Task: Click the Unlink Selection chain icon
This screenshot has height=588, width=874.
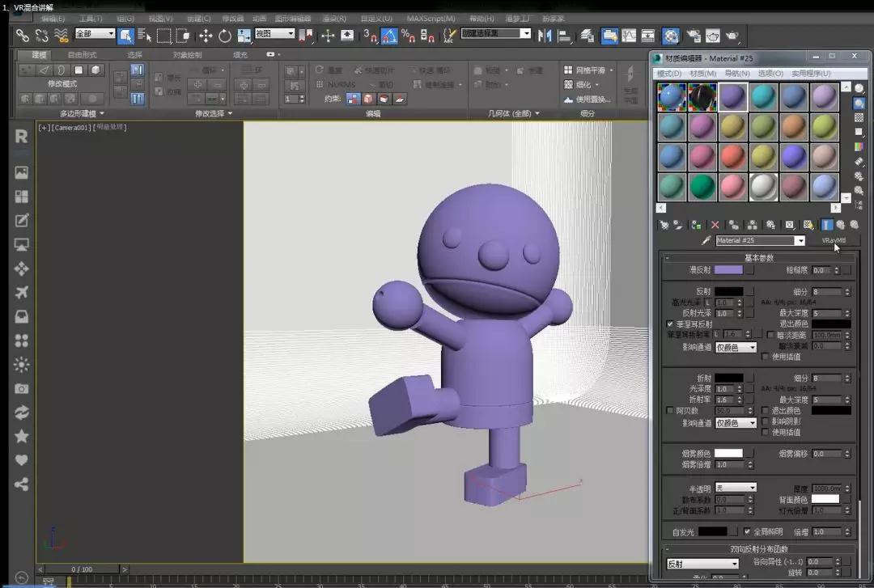Action: (x=42, y=36)
